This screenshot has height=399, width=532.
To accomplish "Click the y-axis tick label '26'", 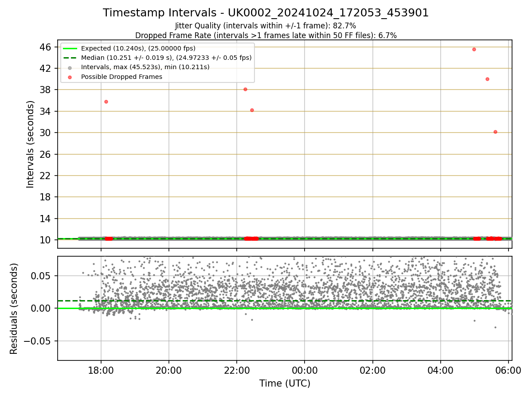I will (x=46, y=154).
